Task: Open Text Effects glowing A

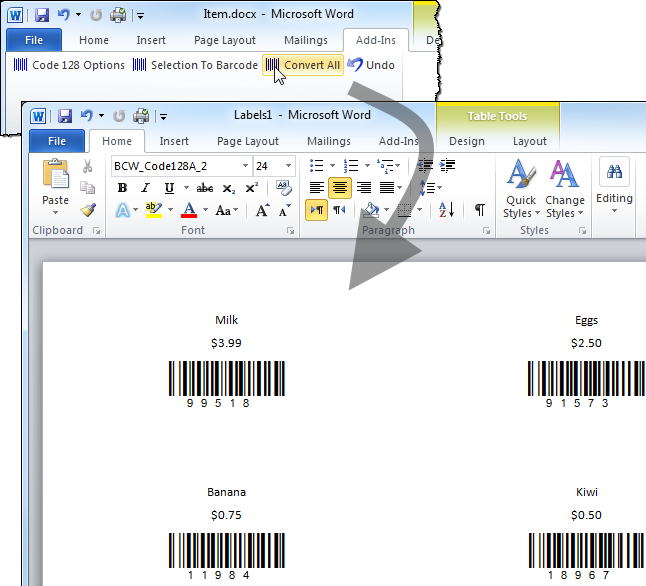Action: [x=122, y=210]
